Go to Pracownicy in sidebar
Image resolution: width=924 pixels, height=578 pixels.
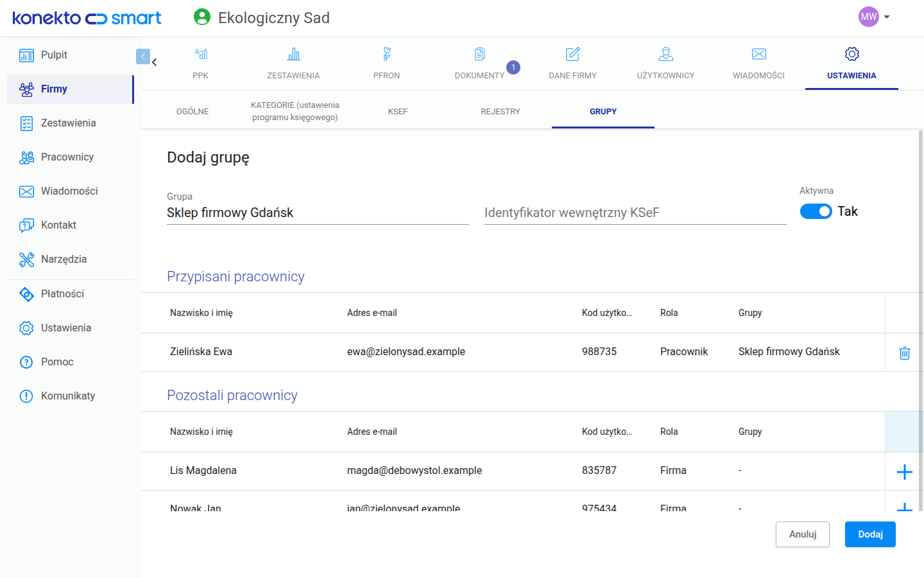tap(71, 157)
